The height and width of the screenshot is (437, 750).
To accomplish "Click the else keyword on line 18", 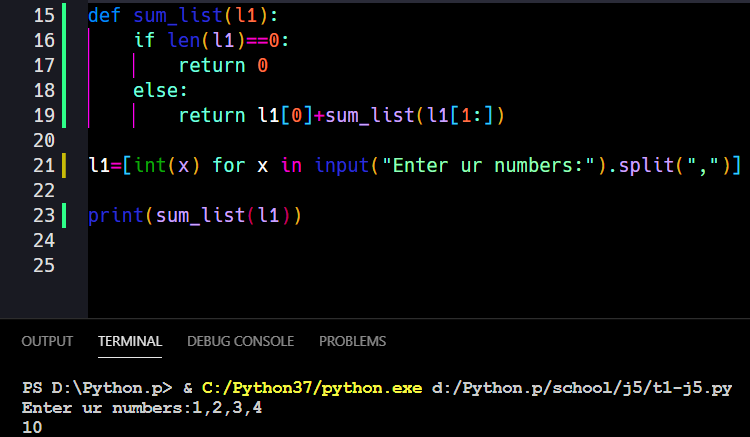I will [155, 90].
